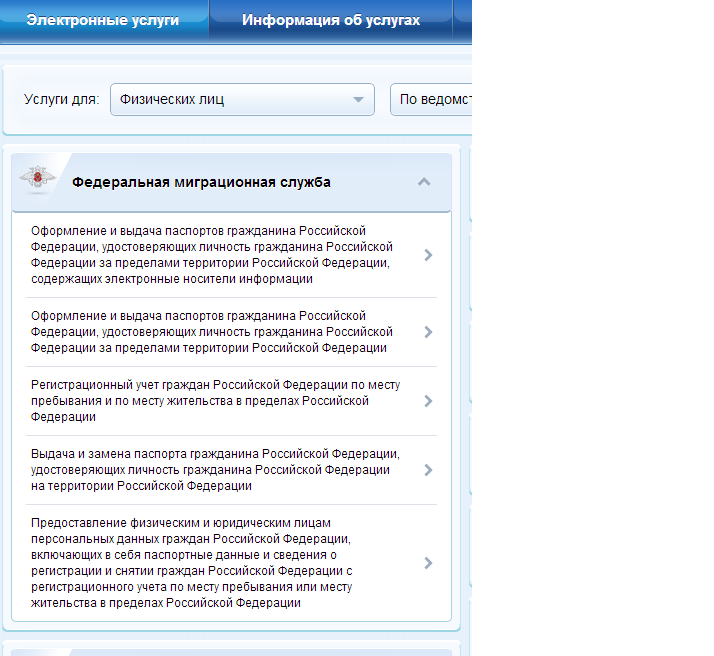714x656 pixels.
Task: Open the Электронные услуги tab
Action: (103, 20)
